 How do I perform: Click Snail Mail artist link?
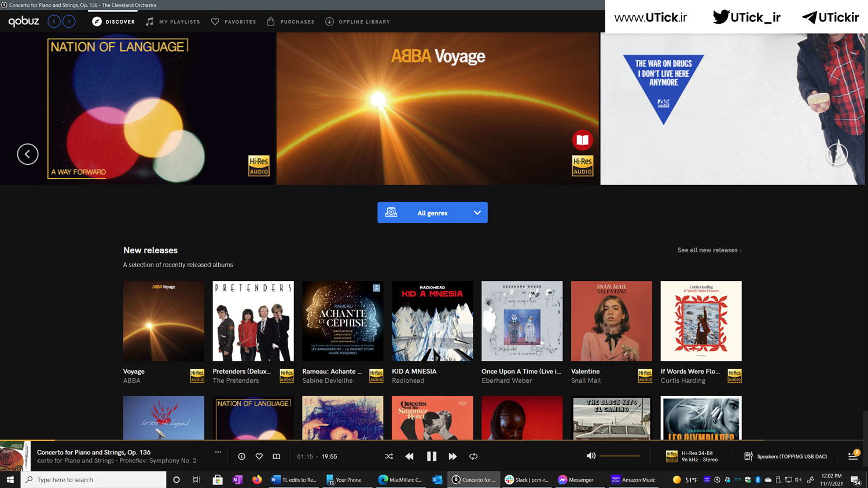pyautogui.click(x=586, y=380)
